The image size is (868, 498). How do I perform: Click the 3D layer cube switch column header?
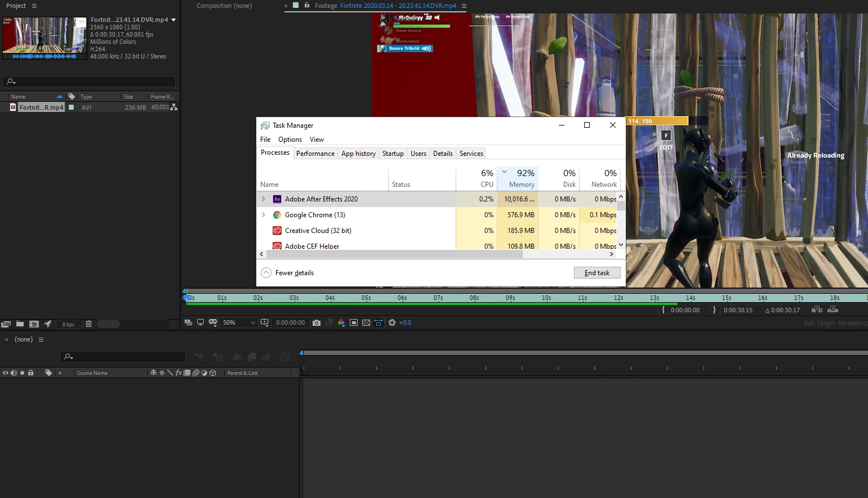[x=213, y=373]
